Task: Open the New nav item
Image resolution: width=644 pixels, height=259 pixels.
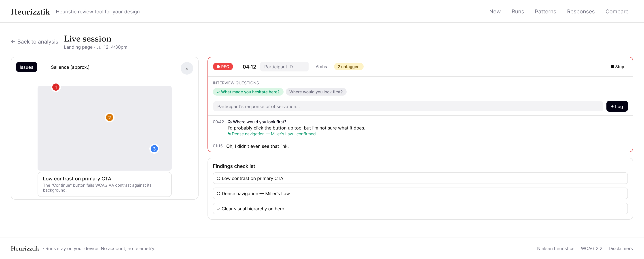Action: coord(495,11)
